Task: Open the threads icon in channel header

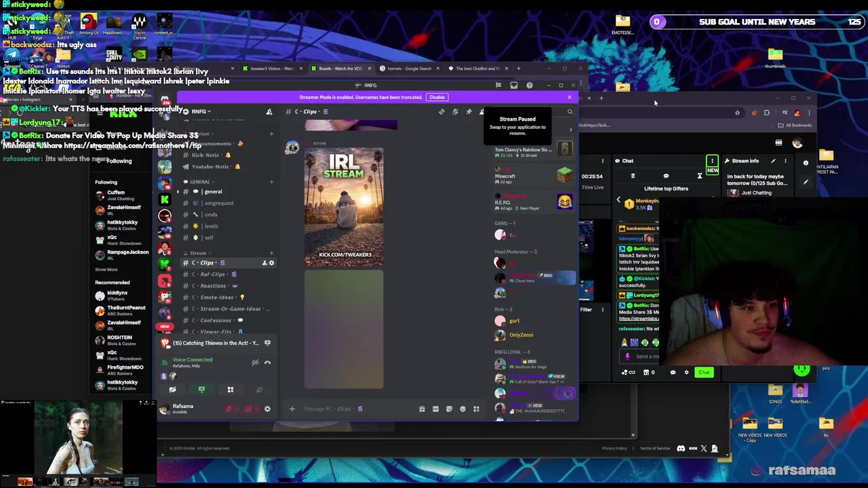Action: coord(441,112)
